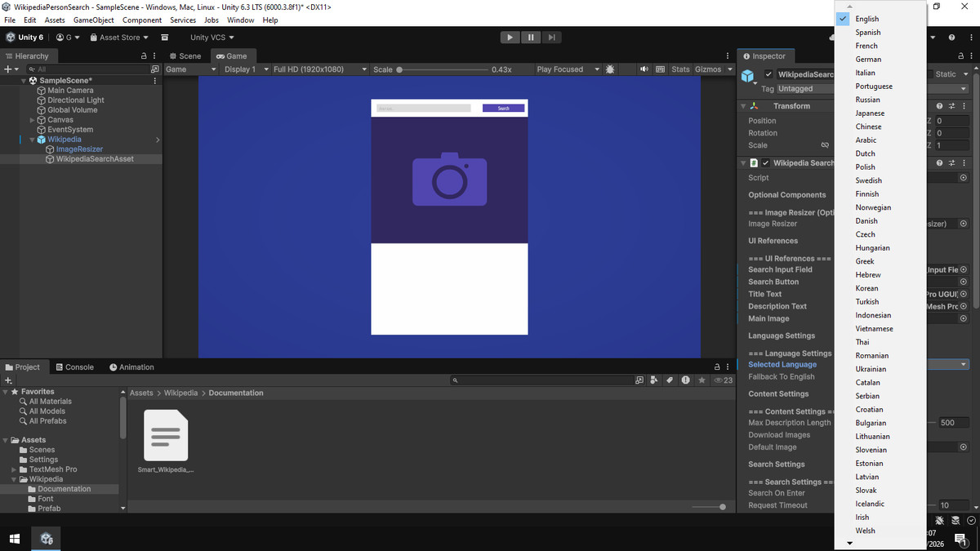980x551 pixels.
Task: Pause the game using the Pause button
Action: click(x=531, y=37)
